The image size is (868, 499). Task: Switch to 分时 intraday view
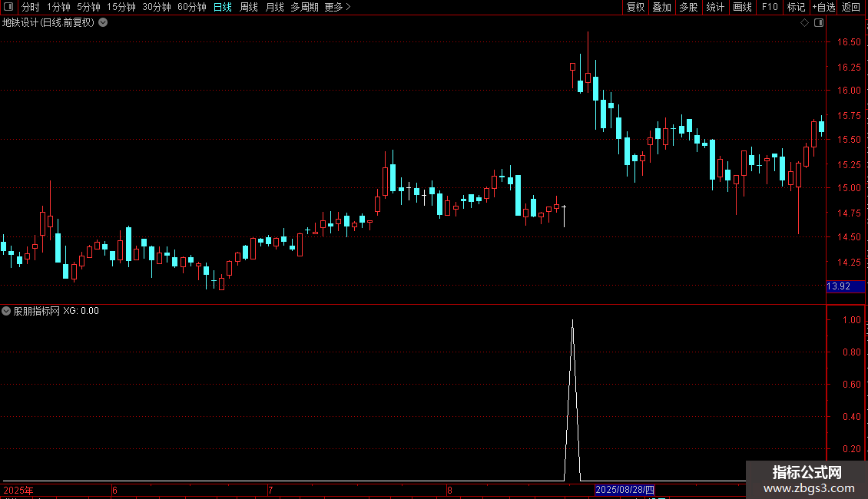coord(31,7)
